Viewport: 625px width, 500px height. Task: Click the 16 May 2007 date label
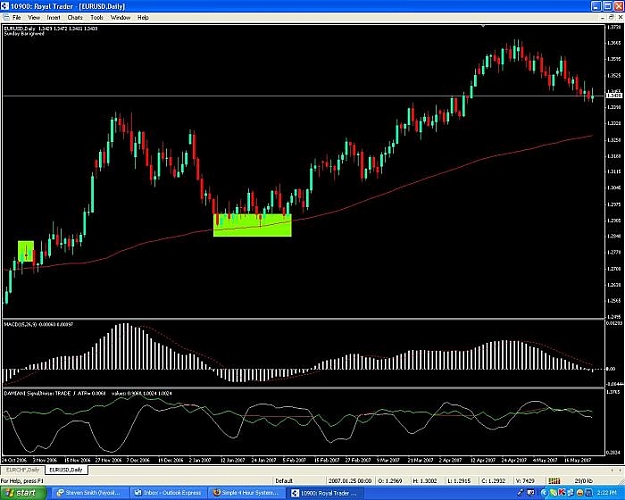point(578,460)
